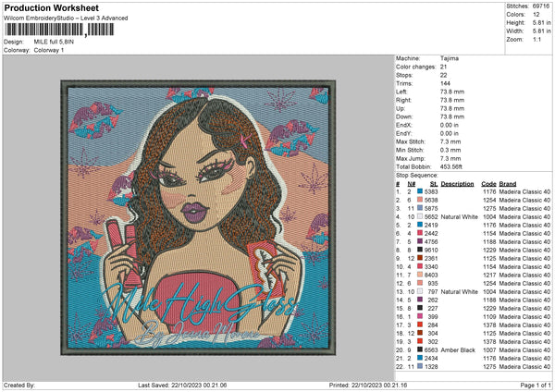Click the Zoom value 1:1
The width and height of the screenshot is (555, 392).
pos(536,39)
